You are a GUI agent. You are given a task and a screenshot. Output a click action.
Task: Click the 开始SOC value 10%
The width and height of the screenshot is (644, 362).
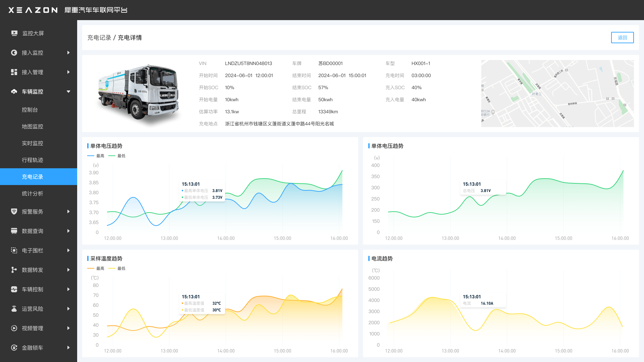point(230,87)
